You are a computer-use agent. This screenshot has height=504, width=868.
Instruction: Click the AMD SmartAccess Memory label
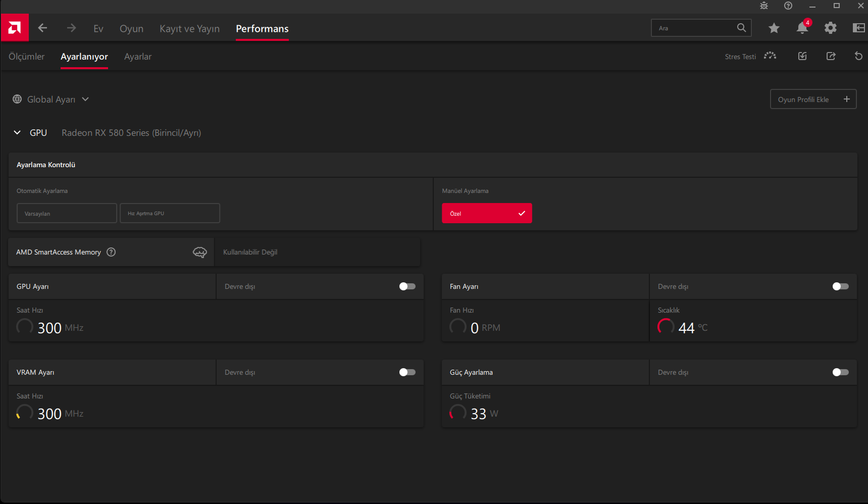(59, 252)
